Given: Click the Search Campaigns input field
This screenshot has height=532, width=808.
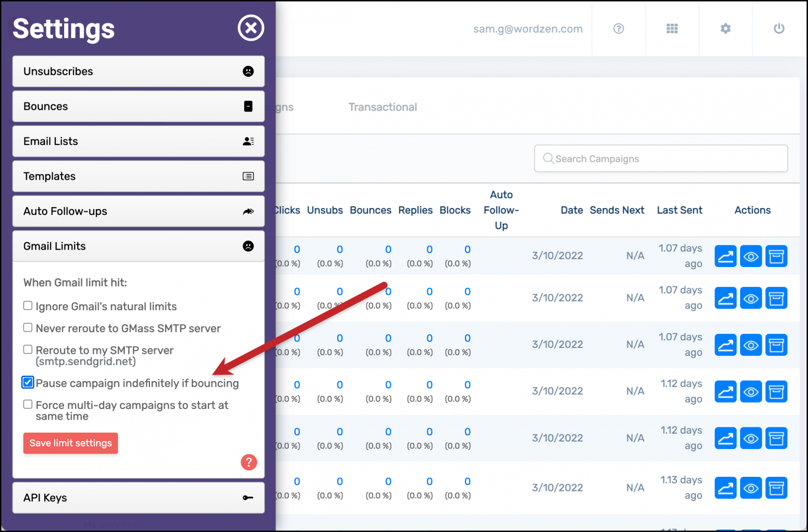Looking at the screenshot, I should (x=660, y=158).
